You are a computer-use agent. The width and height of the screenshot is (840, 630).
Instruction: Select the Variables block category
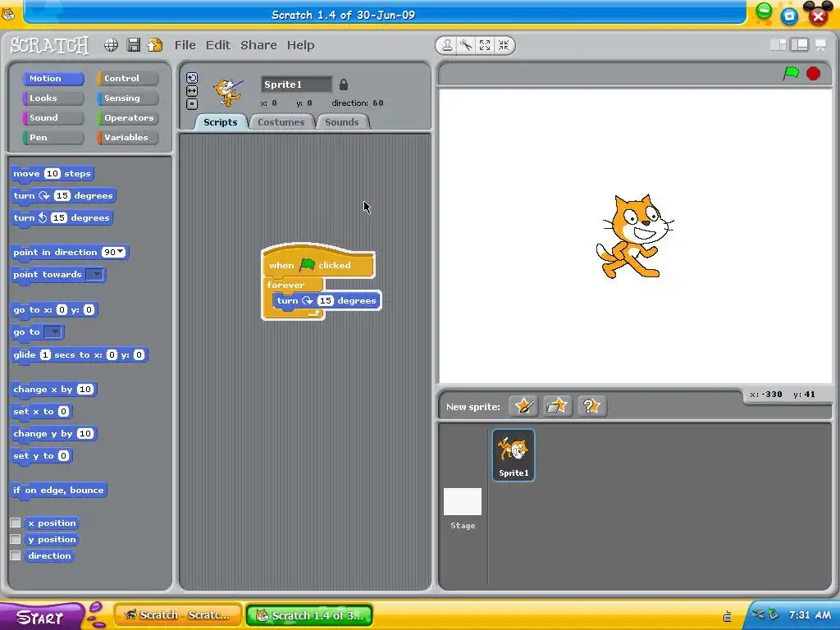pos(128,138)
